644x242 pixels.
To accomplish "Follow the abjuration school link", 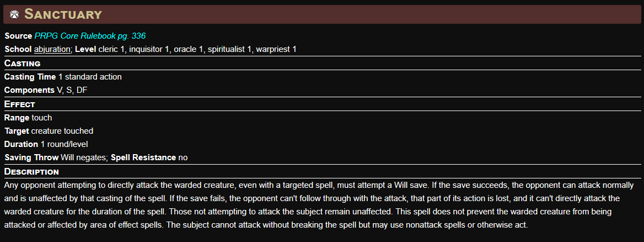I will [52, 49].
